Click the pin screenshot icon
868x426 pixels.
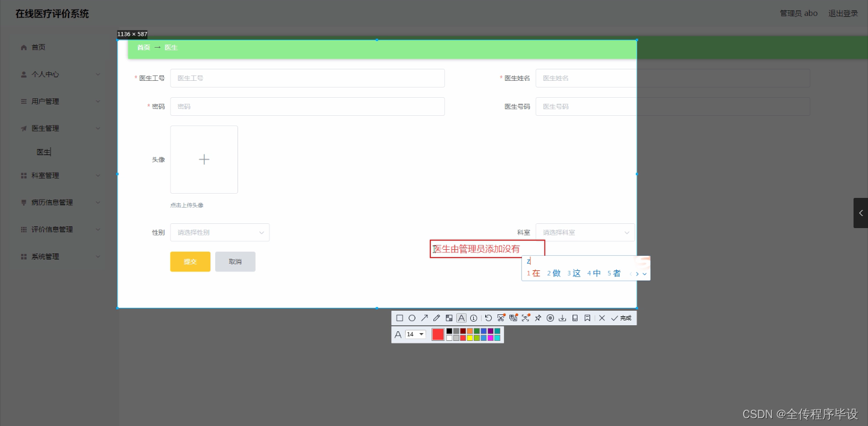point(537,318)
